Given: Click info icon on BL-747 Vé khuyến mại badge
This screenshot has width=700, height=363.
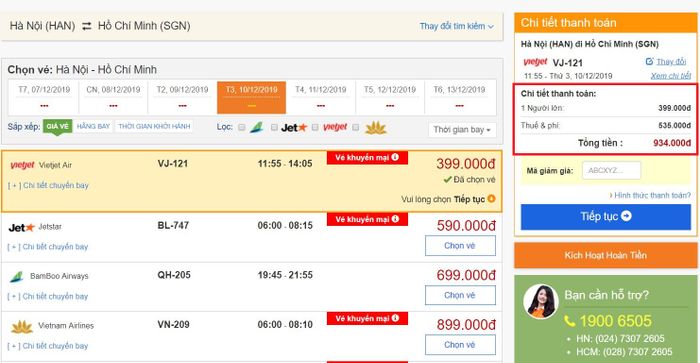Looking at the screenshot, I should (395, 219).
